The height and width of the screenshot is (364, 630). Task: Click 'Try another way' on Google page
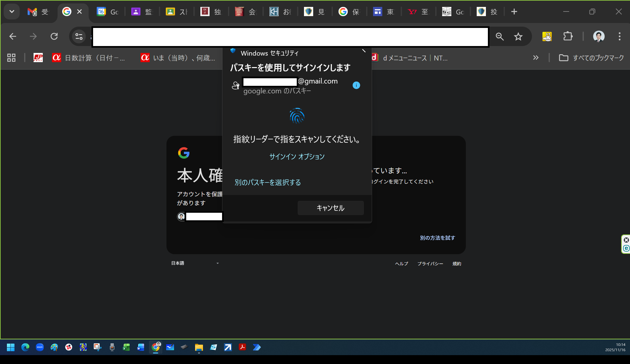(x=437, y=238)
